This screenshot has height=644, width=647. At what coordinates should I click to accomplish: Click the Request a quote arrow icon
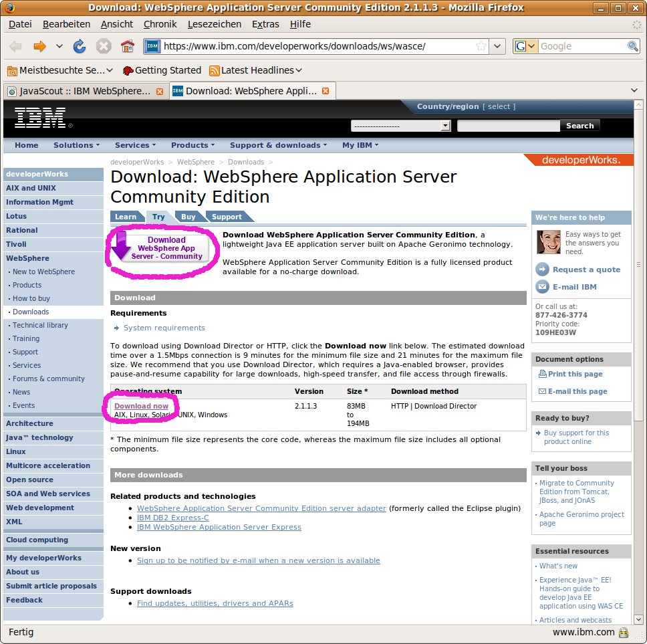click(542, 270)
